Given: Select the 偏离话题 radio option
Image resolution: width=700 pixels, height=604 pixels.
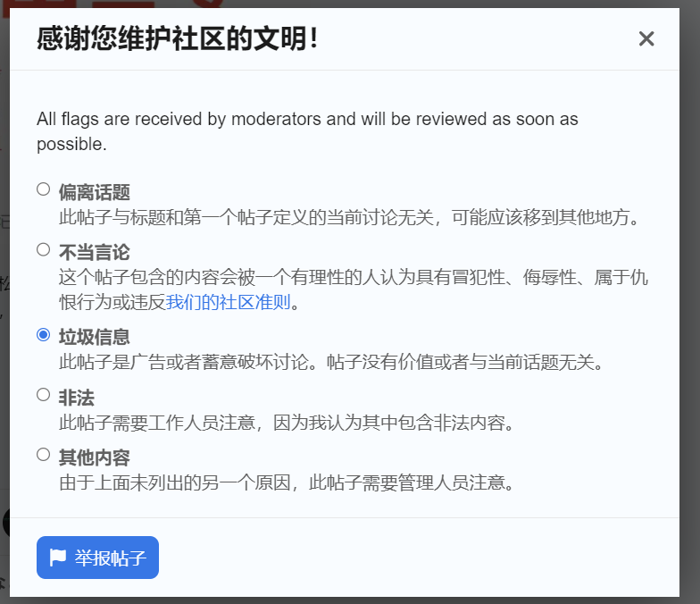Looking at the screenshot, I should [43, 189].
